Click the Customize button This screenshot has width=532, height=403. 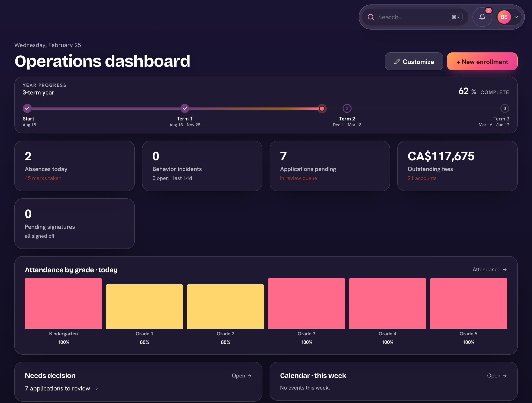(414, 62)
